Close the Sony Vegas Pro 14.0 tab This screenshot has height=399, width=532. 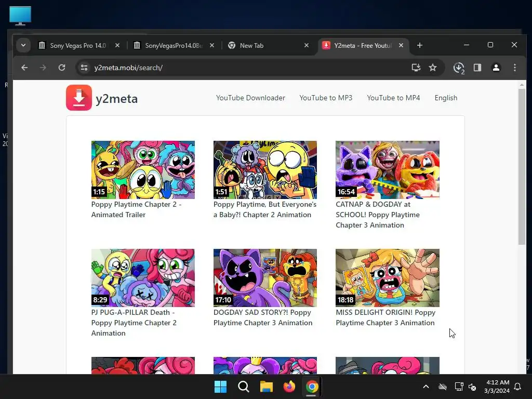(x=117, y=45)
